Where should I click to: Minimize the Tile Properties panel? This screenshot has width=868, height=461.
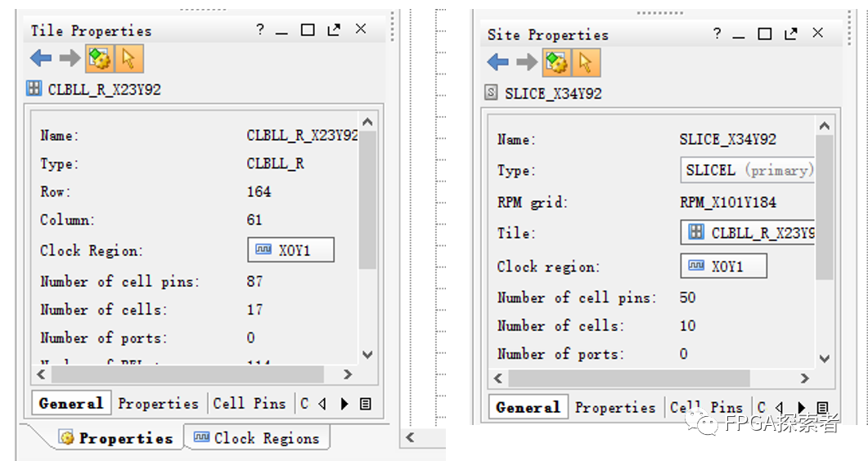[x=281, y=34]
